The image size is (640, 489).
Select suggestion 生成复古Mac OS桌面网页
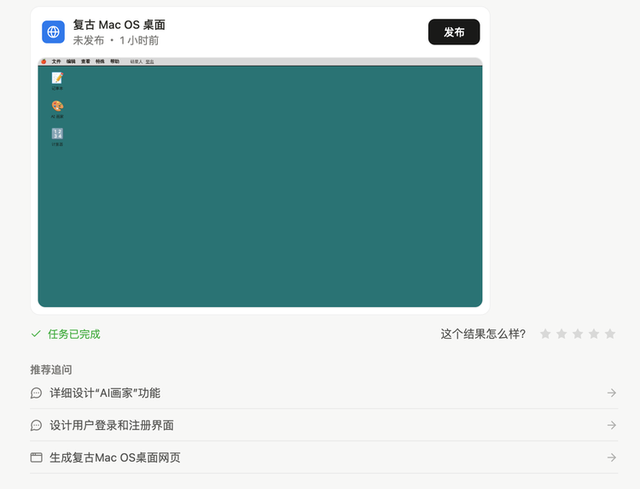click(x=324, y=458)
